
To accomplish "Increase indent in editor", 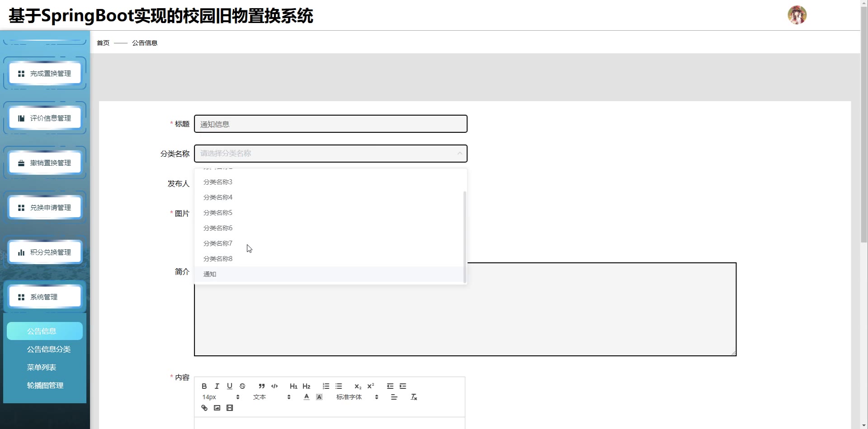I will tap(403, 386).
